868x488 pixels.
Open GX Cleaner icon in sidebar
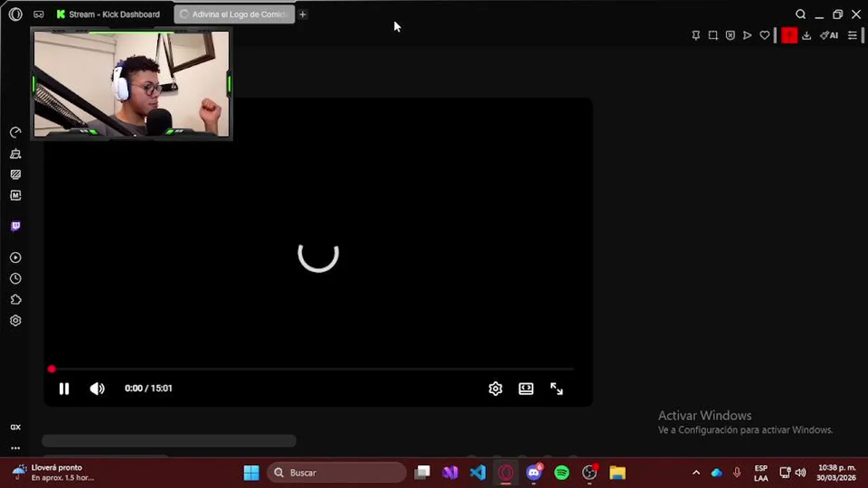16,154
